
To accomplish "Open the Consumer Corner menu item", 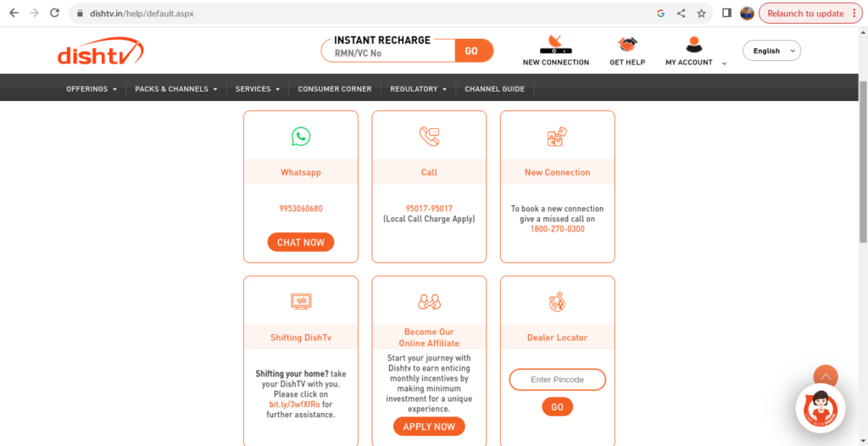I will (x=334, y=89).
